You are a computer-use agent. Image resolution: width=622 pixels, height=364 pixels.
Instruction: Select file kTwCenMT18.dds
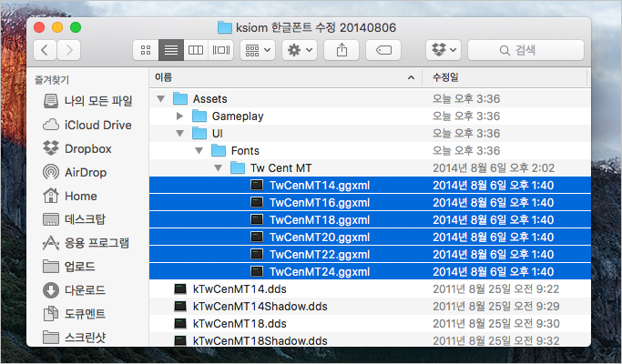[370, 324]
